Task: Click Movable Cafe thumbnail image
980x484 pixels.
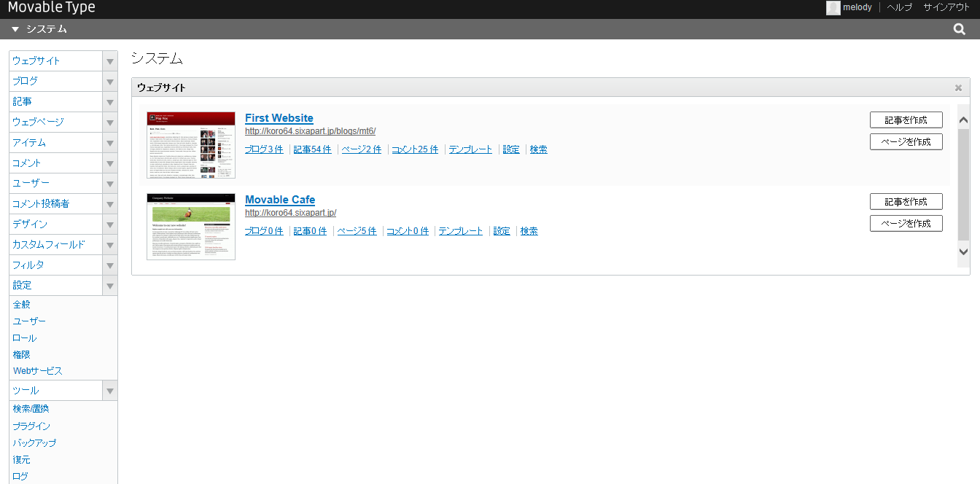Action: coord(191,227)
